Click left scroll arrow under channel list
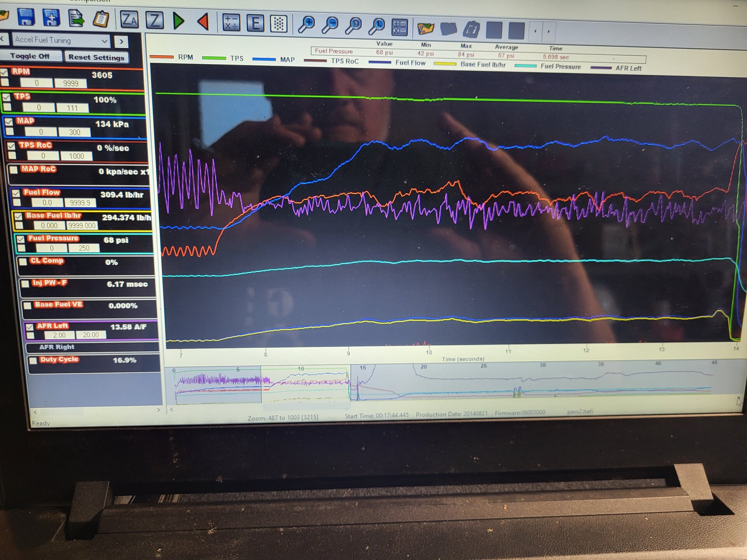 click(35, 412)
